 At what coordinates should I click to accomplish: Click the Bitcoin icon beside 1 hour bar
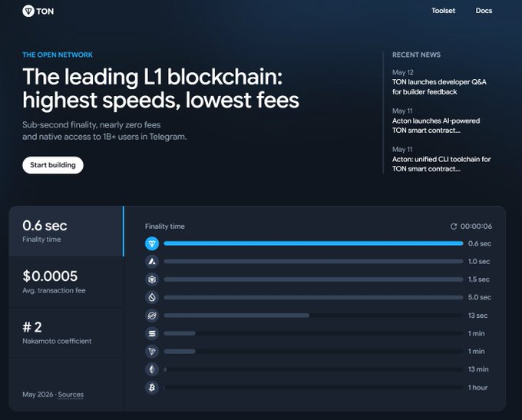pyautogui.click(x=152, y=387)
